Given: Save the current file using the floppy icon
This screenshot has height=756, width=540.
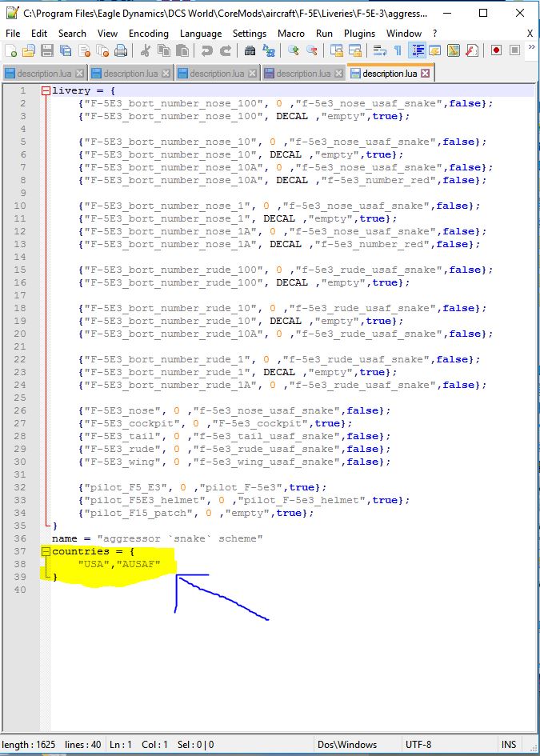Looking at the screenshot, I should (46, 50).
